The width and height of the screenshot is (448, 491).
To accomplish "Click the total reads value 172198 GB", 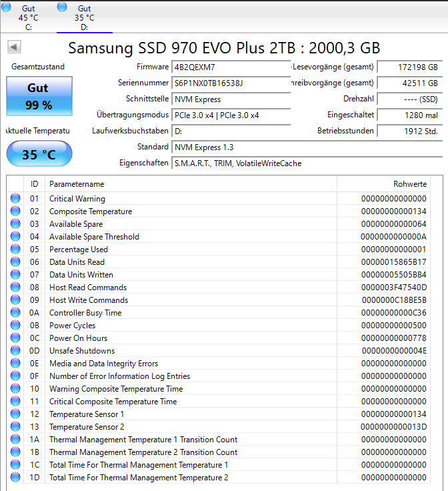I will [x=410, y=67].
